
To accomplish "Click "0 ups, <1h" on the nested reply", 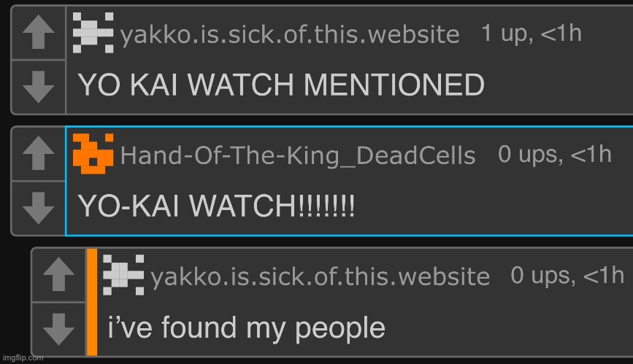I will tap(567, 276).
